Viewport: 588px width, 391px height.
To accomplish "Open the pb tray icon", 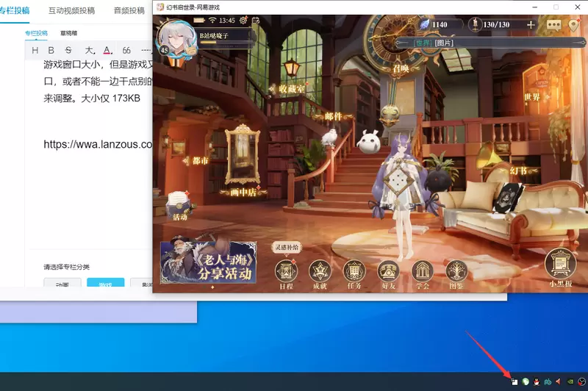I will 548,381.
